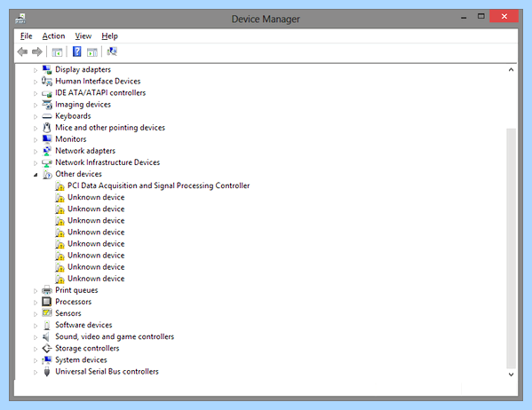Viewport: 532px width, 410px height.
Task: Click the scroll down arrow of the device list
Action: (511, 375)
